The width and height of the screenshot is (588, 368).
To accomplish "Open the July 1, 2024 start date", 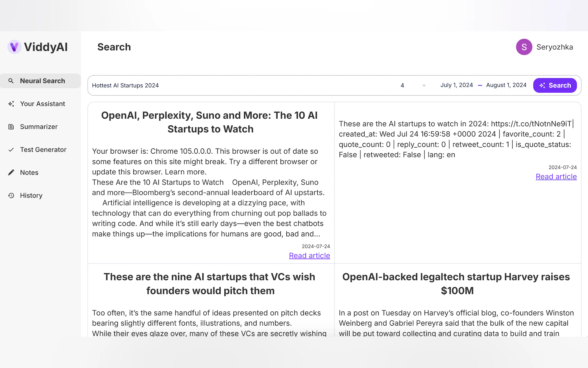I will coord(457,85).
